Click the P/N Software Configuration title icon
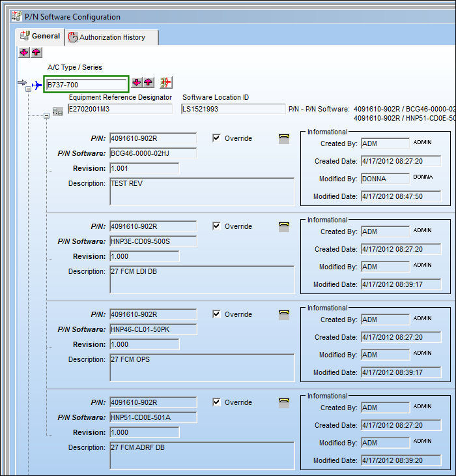 pyautogui.click(x=16, y=16)
